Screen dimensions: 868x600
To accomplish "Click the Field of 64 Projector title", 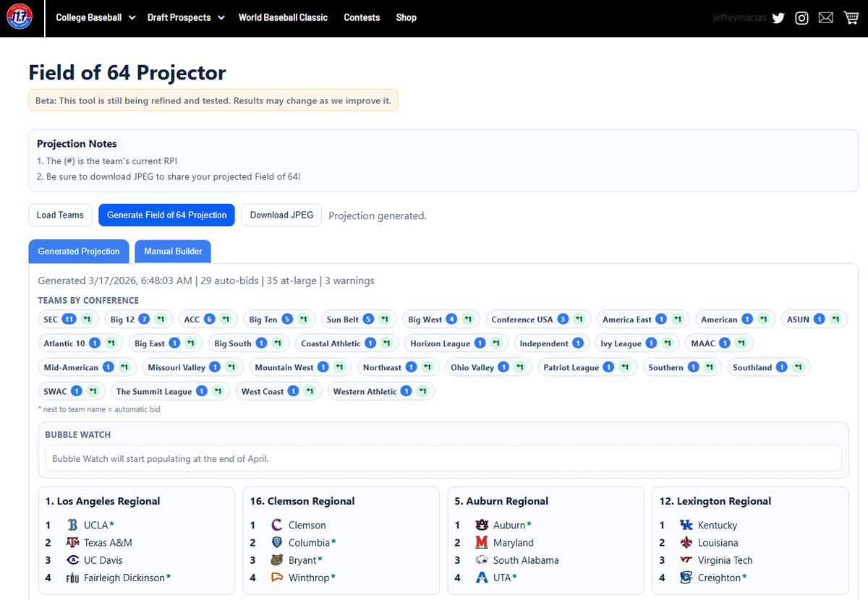I will 127,72.
